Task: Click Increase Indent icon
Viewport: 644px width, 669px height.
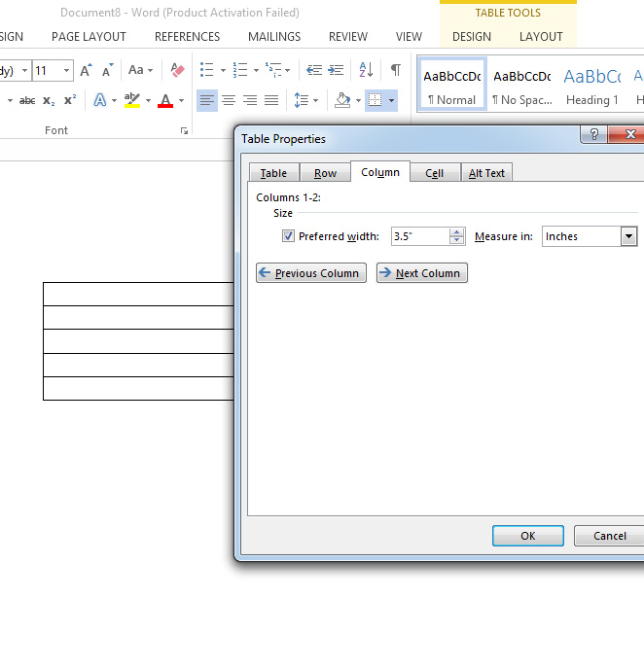Action: point(336,70)
